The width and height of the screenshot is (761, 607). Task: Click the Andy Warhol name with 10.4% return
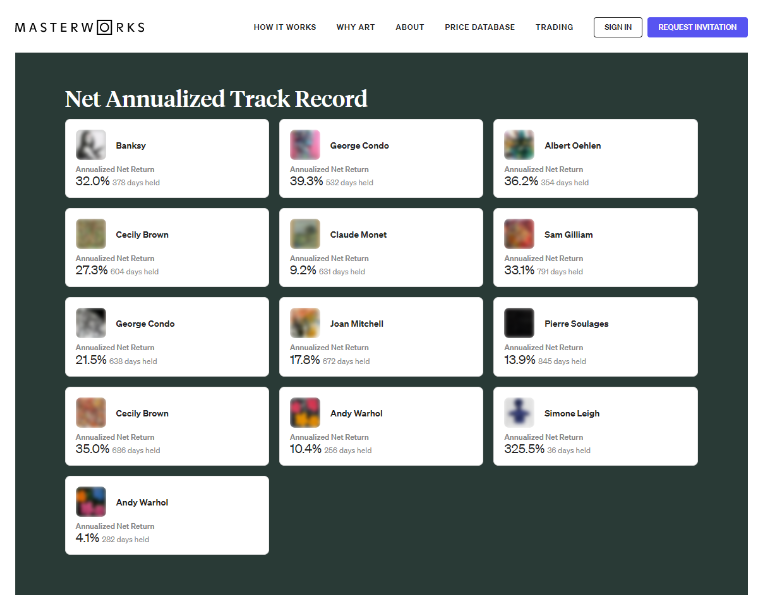click(356, 413)
